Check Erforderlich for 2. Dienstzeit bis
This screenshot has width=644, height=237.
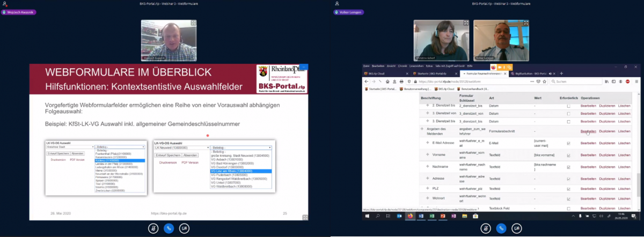click(x=568, y=106)
